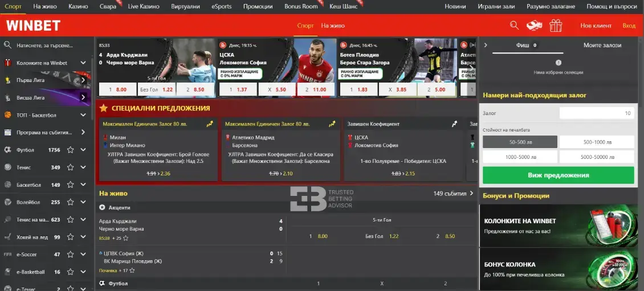This screenshot has height=291, width=644.
Task: Collapse the bet slip panel arrow
Action: pos(486,45)
